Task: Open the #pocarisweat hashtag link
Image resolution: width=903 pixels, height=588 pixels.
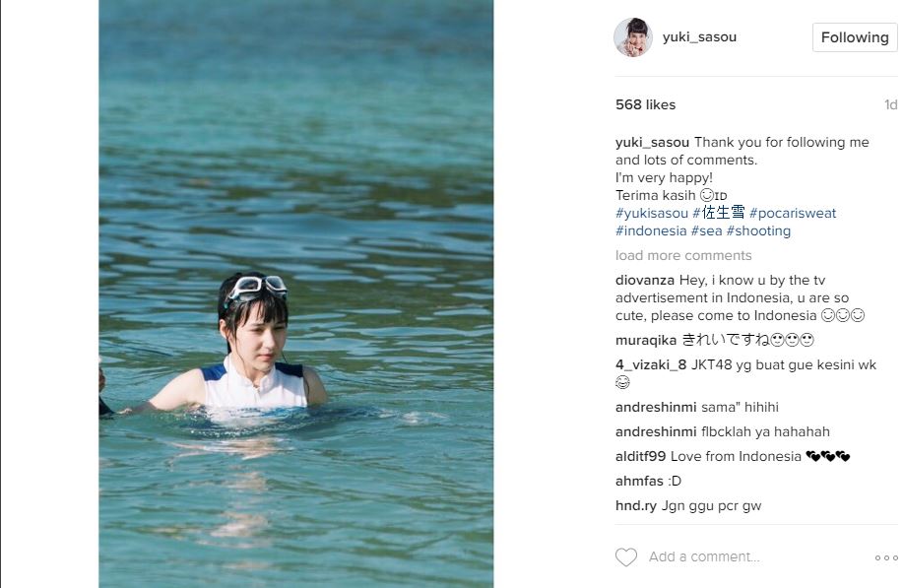Action: coord(793,213)
